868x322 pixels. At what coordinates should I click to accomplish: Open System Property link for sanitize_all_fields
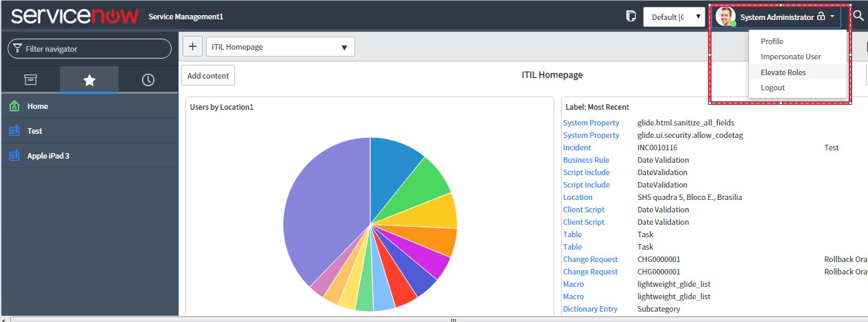(x=591, y=123)
